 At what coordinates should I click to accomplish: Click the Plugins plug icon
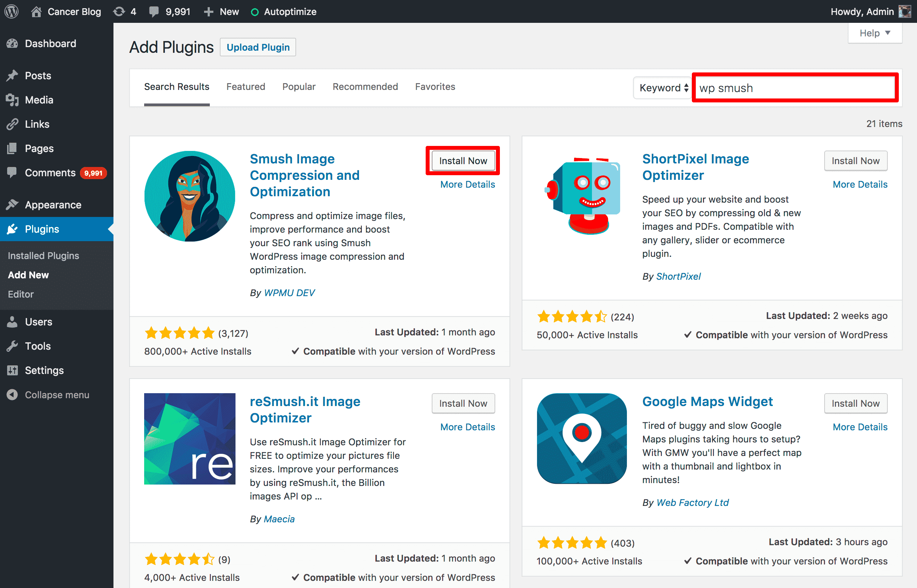pyautogui.click(x=12, y=229)
